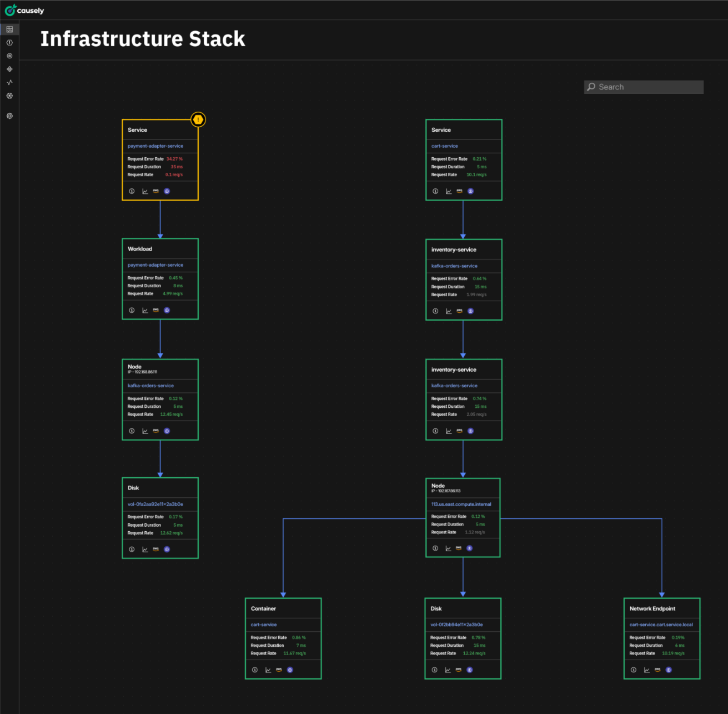Click the Search input field

coord(644,87)
